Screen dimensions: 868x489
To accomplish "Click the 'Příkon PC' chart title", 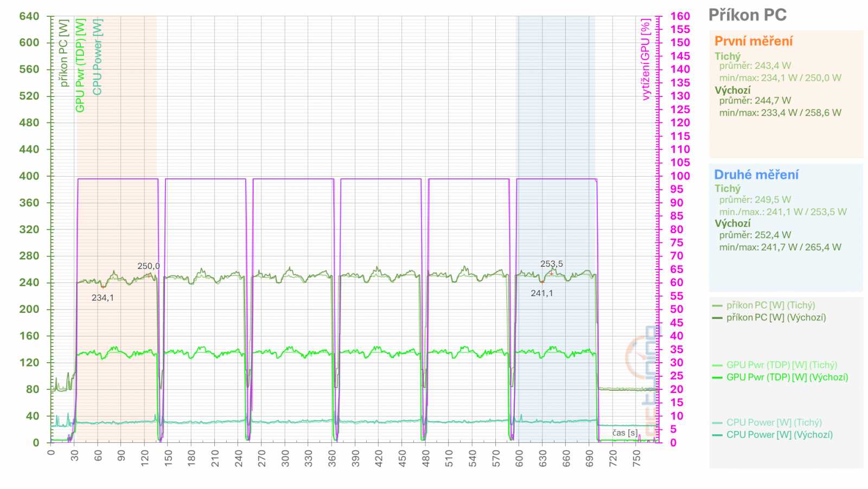I will click(x=747, y=15).
